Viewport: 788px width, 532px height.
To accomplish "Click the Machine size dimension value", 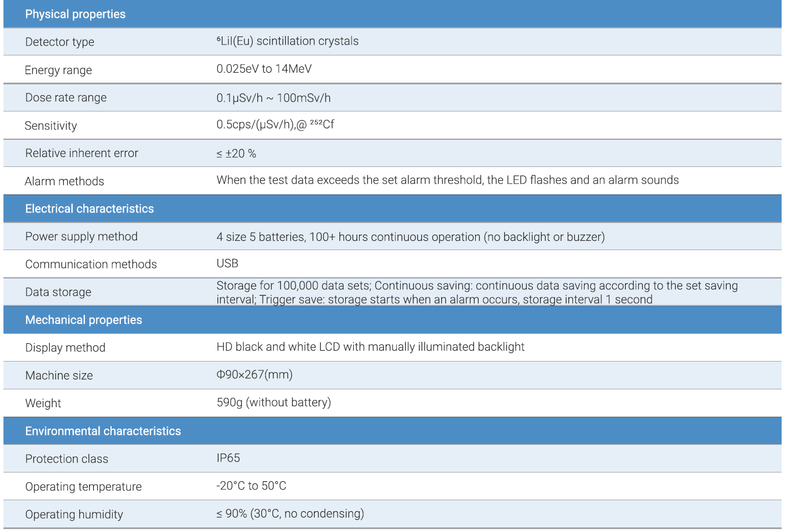I will 254,375.
